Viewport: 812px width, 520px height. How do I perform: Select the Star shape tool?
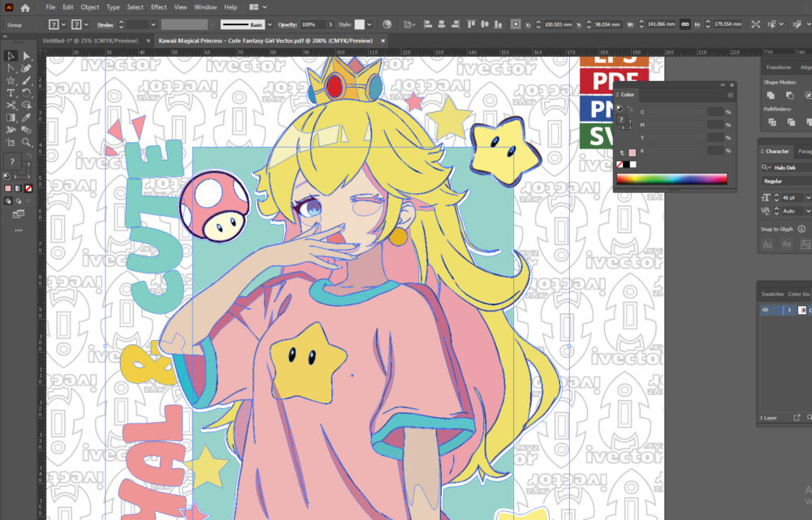(11, 80)
